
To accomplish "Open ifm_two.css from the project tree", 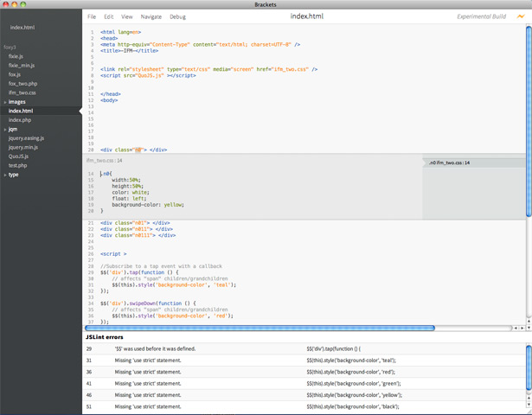I will [x=22, y=93].
